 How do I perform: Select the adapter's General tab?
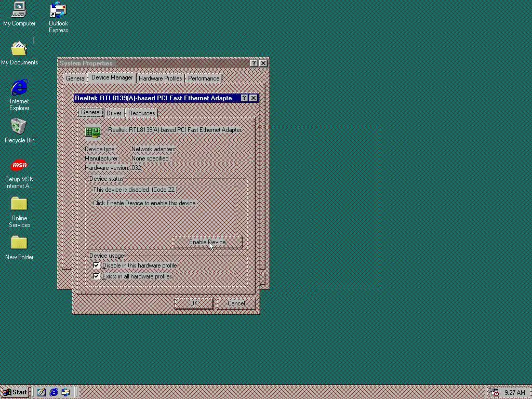tap(90, 112)
